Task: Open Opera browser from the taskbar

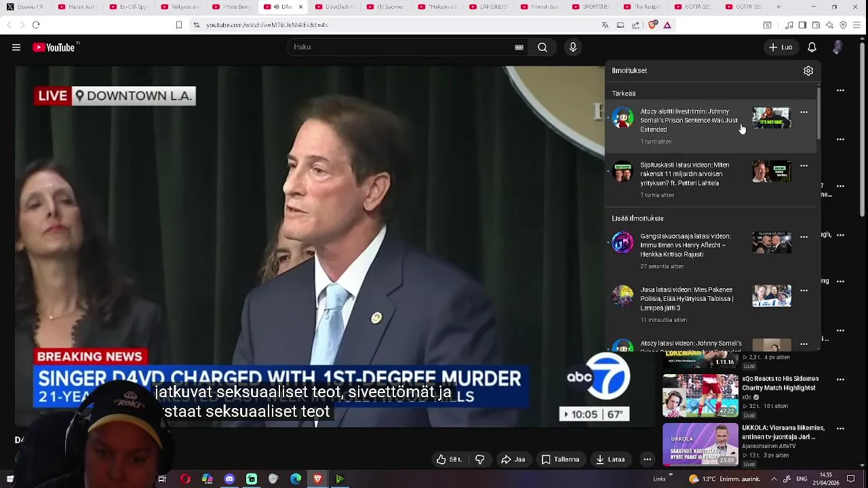Action: [x=185, y=479]
